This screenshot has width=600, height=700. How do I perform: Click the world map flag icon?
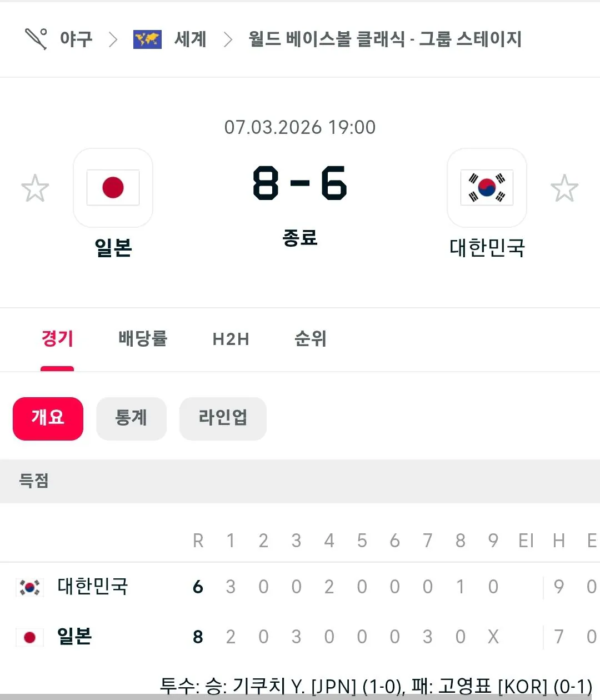[147, 39]
